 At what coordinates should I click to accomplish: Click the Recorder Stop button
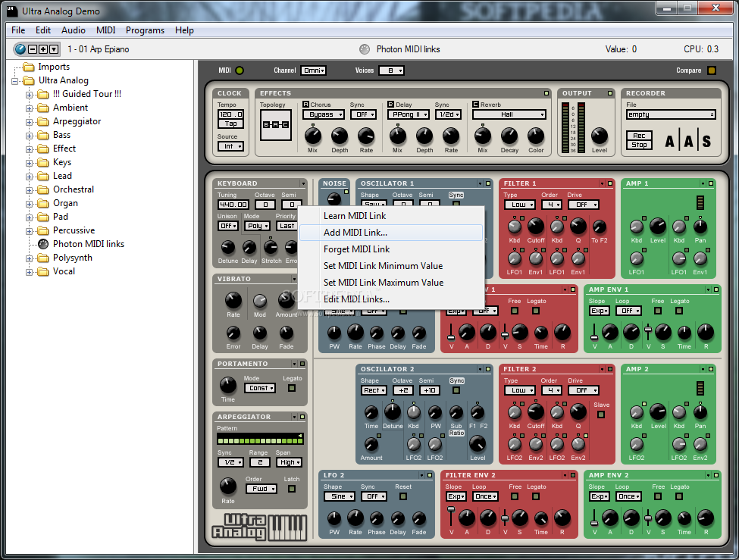pyautogui.click(x=639, y=145)
